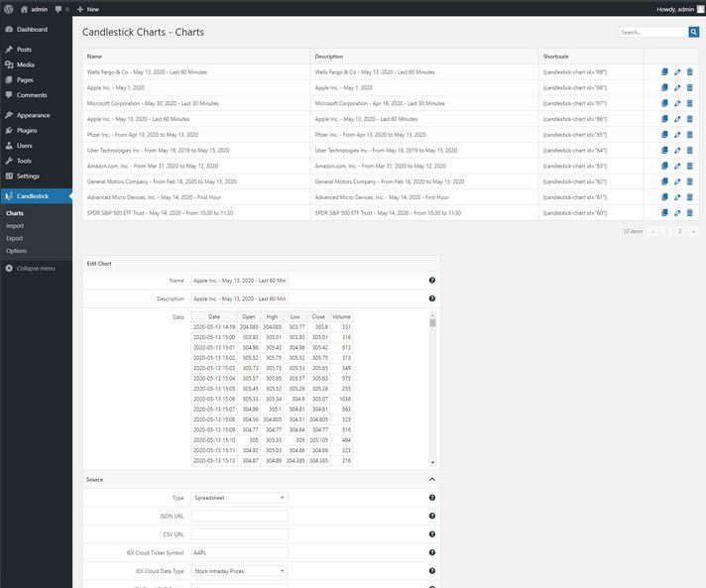Open the Candlestick Import submenu

[15, 226]
